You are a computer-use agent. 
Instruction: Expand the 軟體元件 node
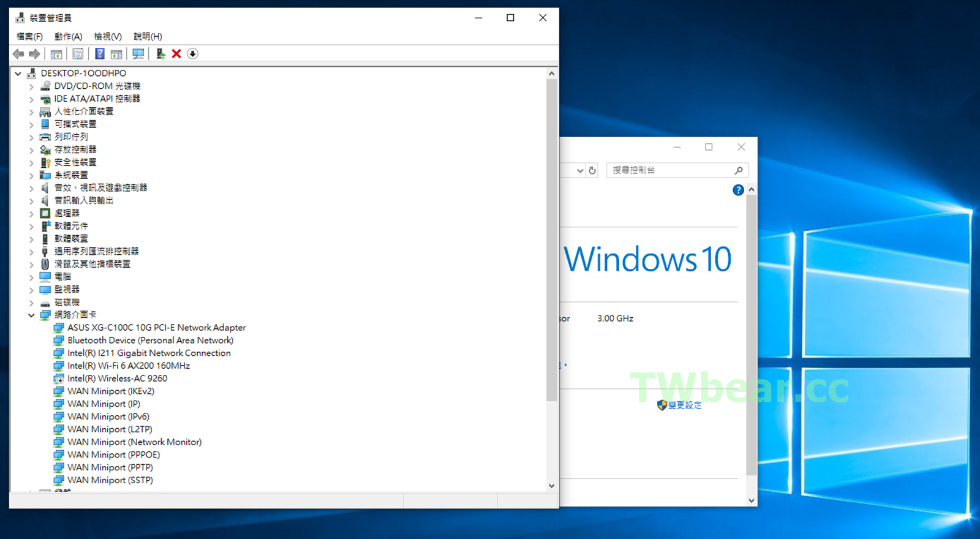coord(31,227)
